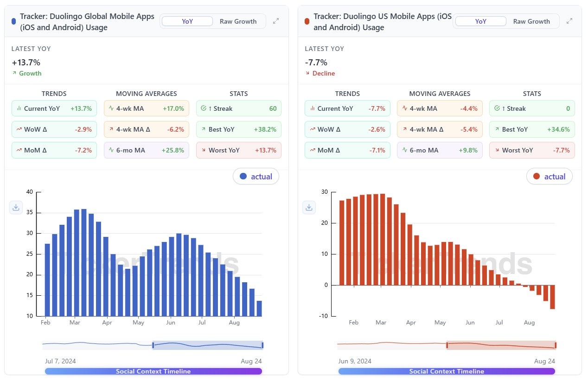Select Raw Growth toggle in the US tracker
Viewport: 588px width, 381px height.
[531, 21]
